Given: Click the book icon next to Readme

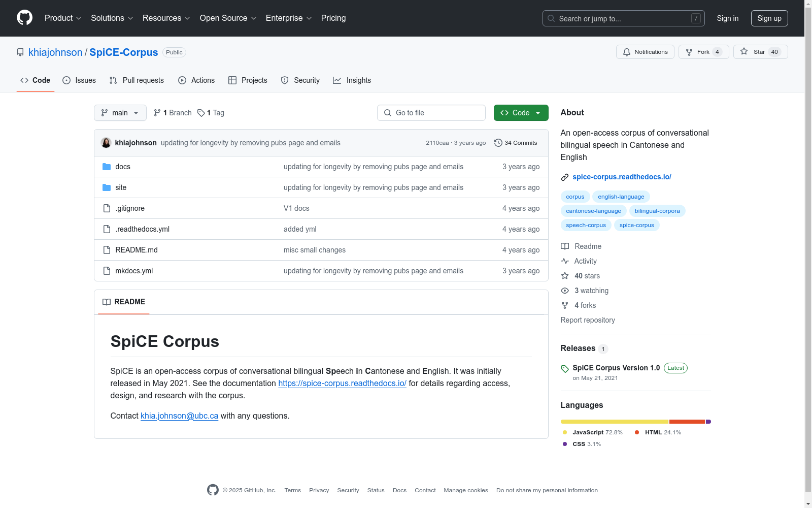Looking at the screenshot, I should (x=565, y=246).
